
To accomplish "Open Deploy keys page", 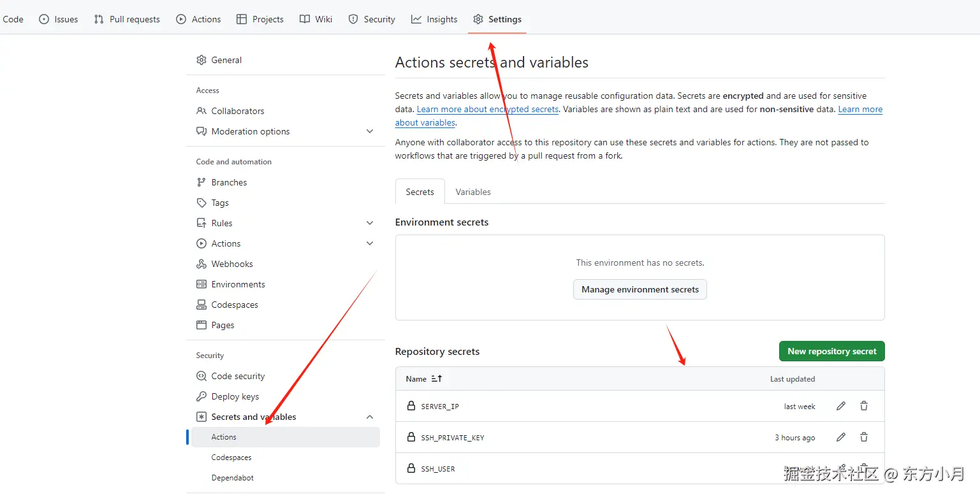I will click(x=235, y=396).
